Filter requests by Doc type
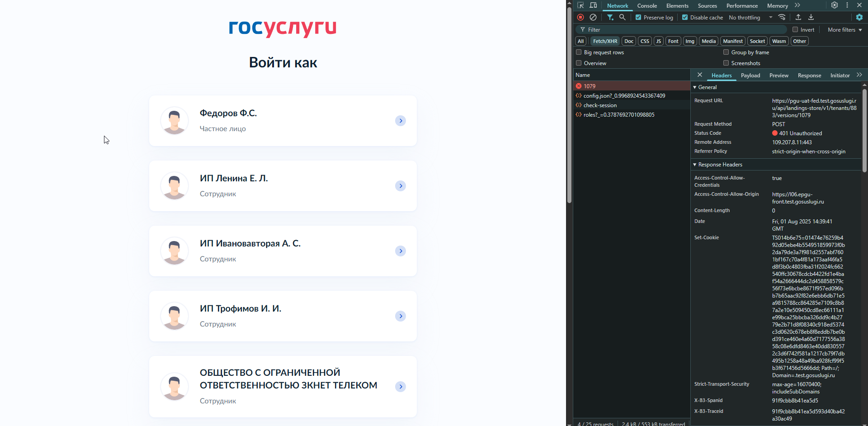 click(629, 41)
